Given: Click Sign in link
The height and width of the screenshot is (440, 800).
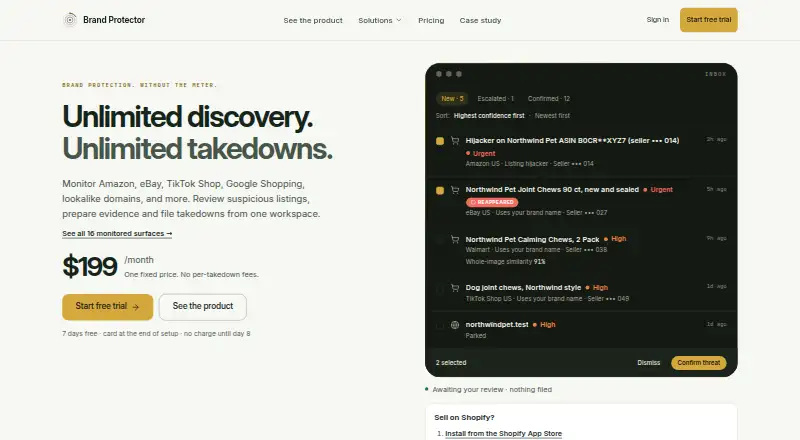Looking at the screenshot, I should tap(658, 19).
